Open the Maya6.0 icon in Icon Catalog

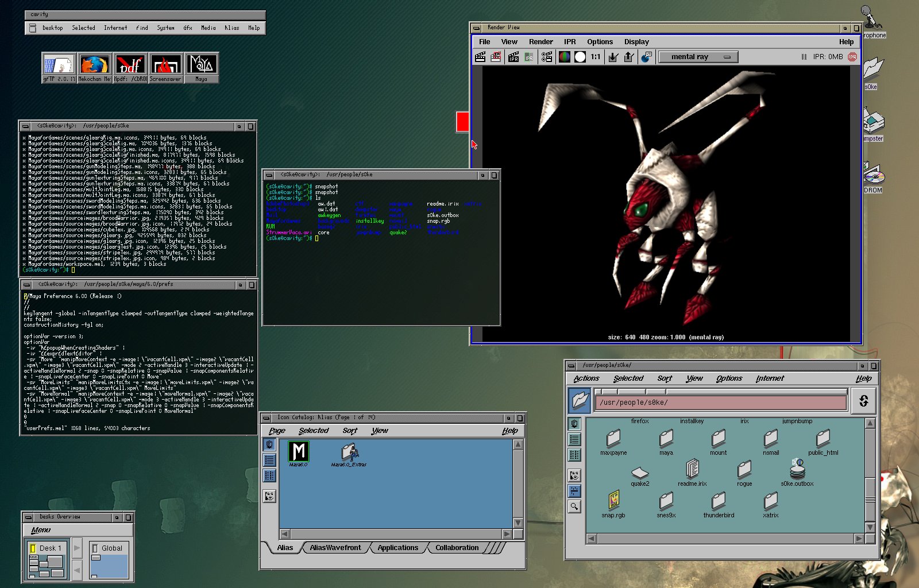298,452
